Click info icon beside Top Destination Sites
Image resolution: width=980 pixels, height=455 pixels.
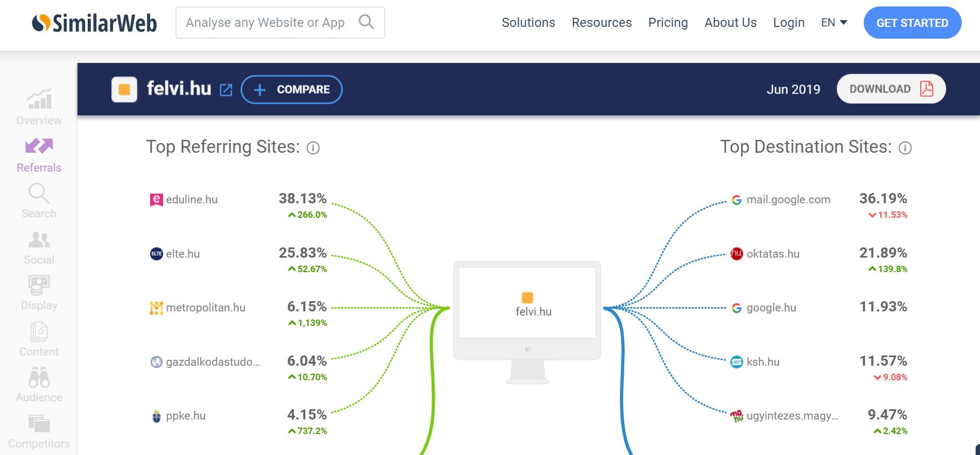point(905,148)
